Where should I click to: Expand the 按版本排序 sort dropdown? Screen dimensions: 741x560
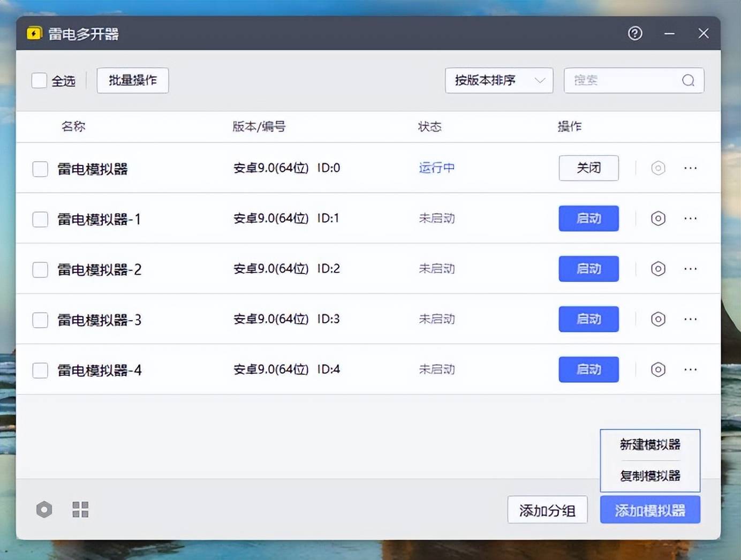498,80
